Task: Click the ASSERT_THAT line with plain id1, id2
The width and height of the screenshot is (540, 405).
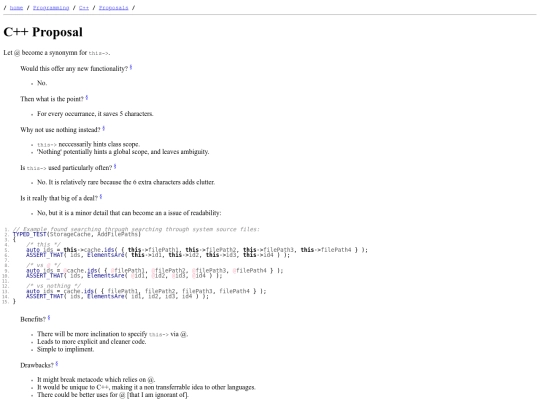Action: [117, 296]
